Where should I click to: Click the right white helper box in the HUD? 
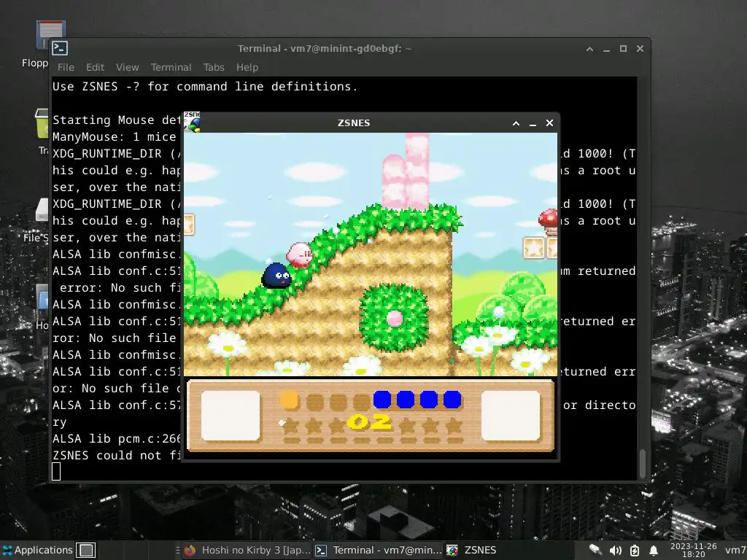point(511,416)
